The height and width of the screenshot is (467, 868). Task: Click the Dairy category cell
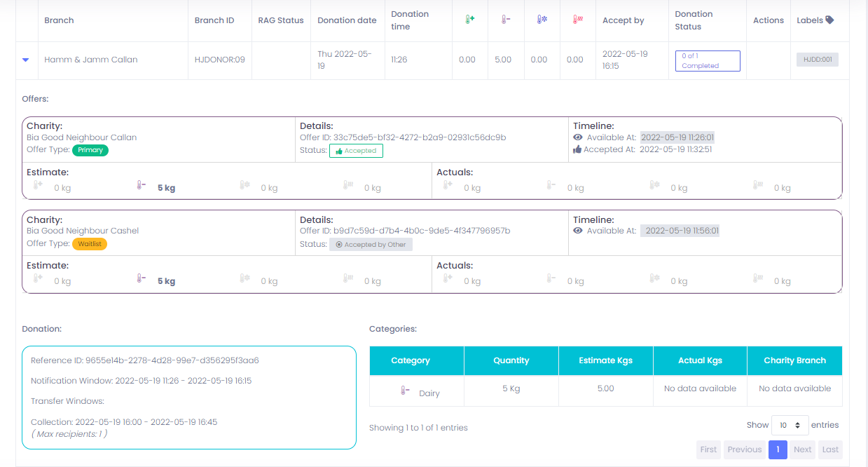(x=416, y=391)
